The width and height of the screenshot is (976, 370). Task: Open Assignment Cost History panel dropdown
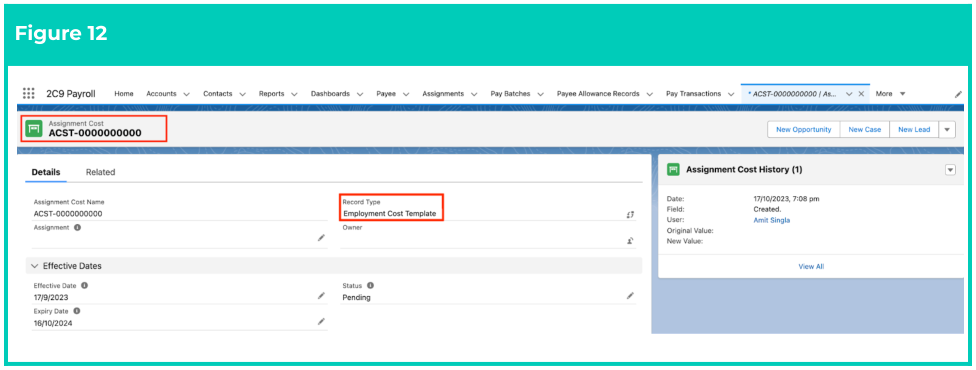(950, 170)
